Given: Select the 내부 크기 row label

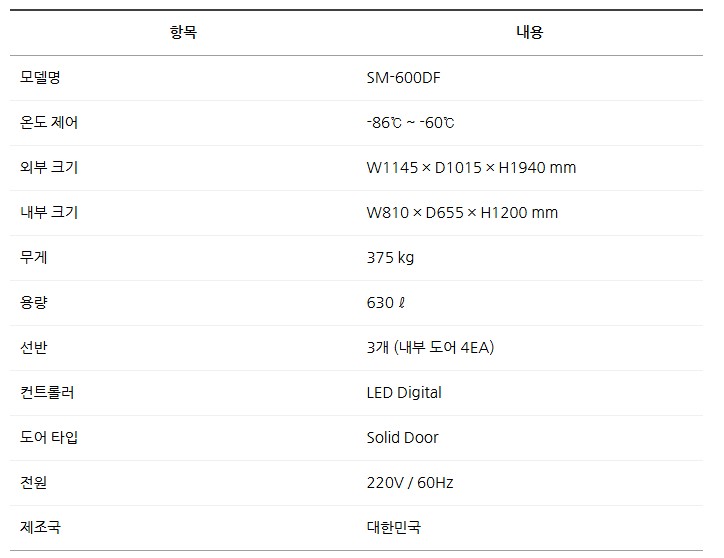Looking at the screenshot, I should pos(49,212).
